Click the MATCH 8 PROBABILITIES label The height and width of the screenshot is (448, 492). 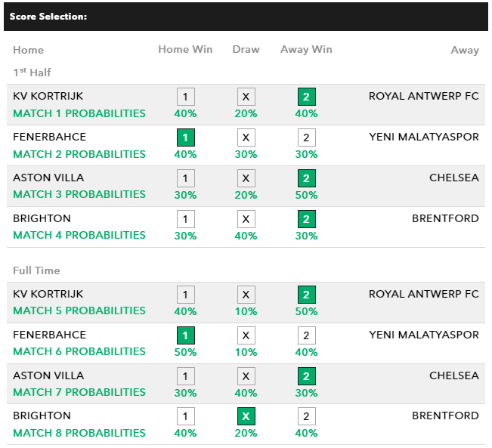click(x=79, y=433)
